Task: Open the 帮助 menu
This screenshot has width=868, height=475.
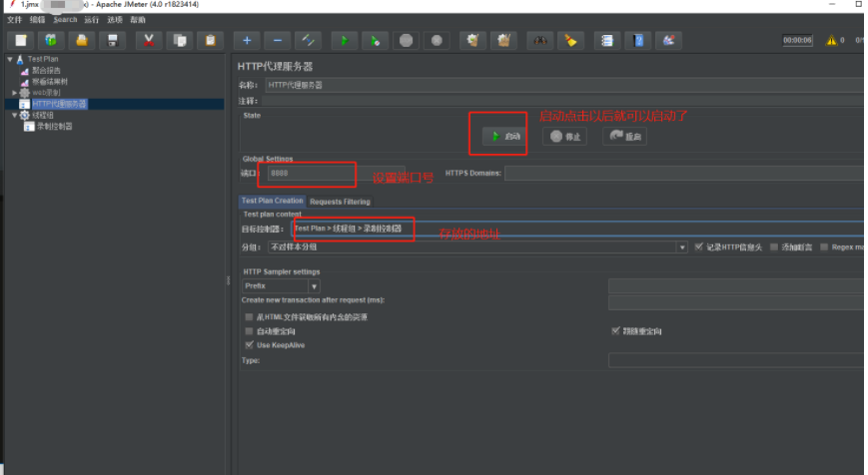Action: tap(138, 20)
